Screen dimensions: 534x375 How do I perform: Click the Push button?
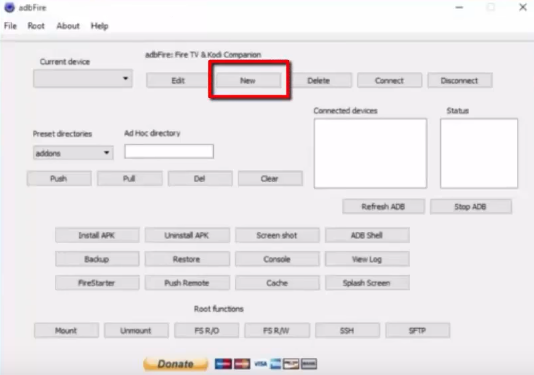tap(59, 178)
